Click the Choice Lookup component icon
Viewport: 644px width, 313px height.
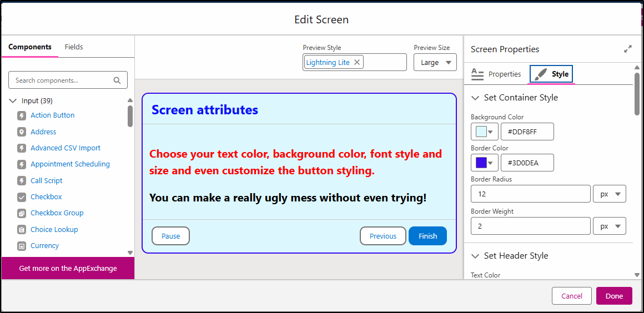(22, 230)
